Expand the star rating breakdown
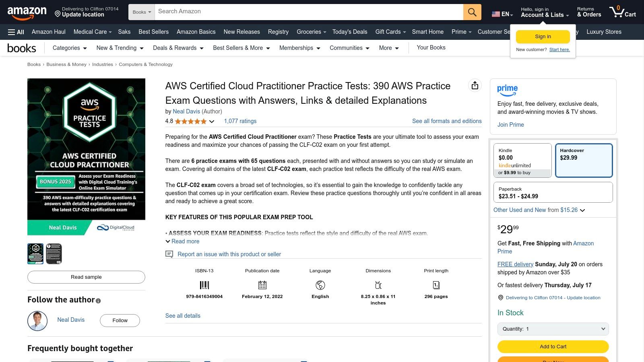Image resolution: width=644 pixels, height=362 pixels. pyautogui.click(x=212, y=121)
